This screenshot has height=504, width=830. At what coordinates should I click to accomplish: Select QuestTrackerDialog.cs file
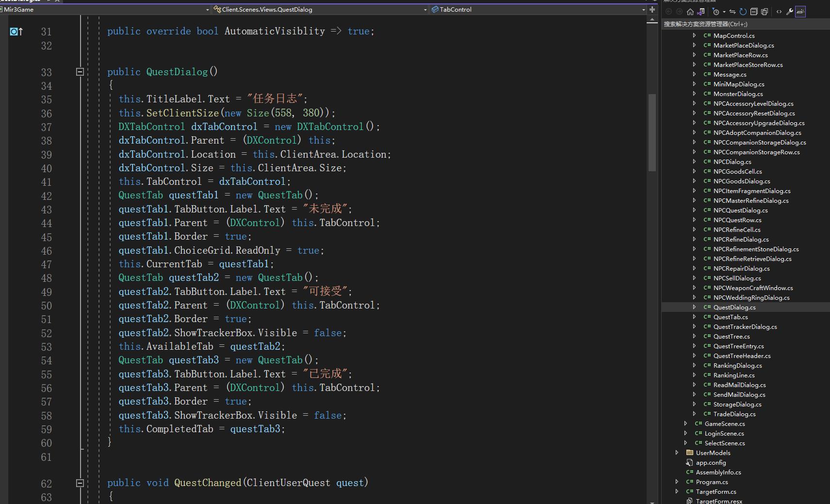point(745,326)
